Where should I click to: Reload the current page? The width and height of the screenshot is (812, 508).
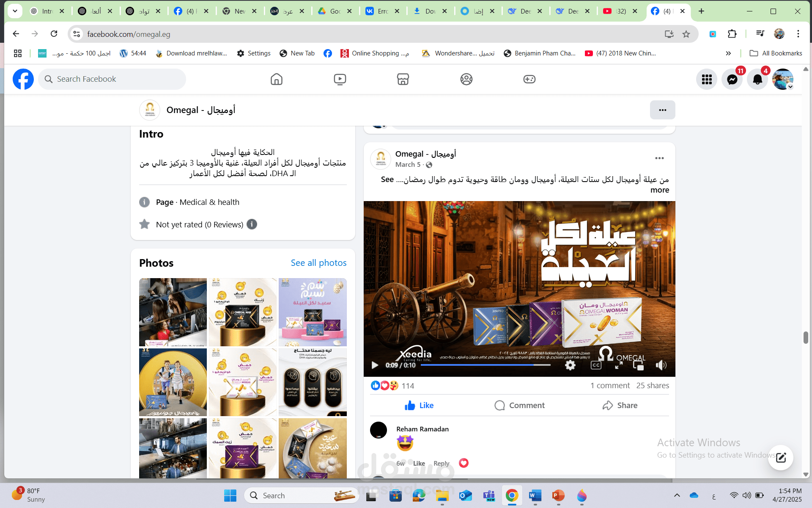[x=54, y=34]
